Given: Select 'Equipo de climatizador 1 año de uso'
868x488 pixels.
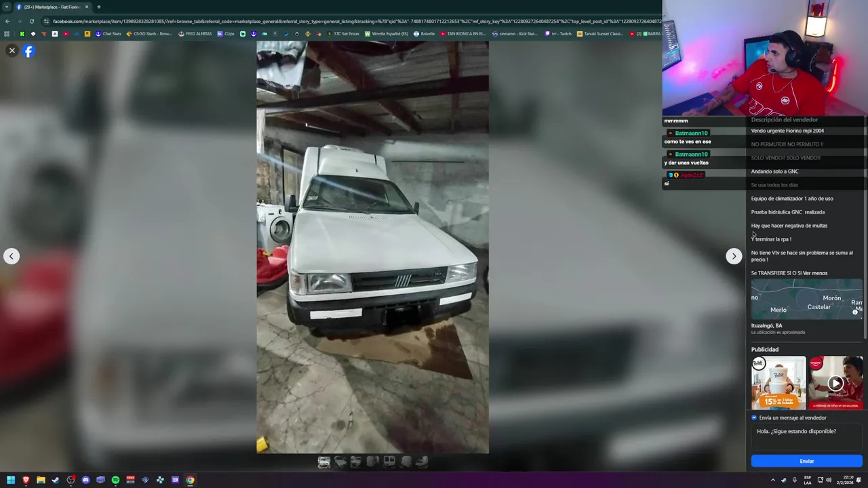Looking at the screenshot, I should [792, 199].
